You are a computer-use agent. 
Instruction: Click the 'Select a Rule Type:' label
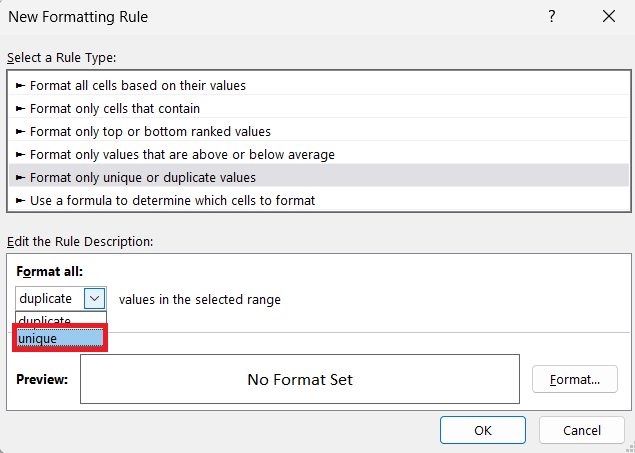(62, 58)
